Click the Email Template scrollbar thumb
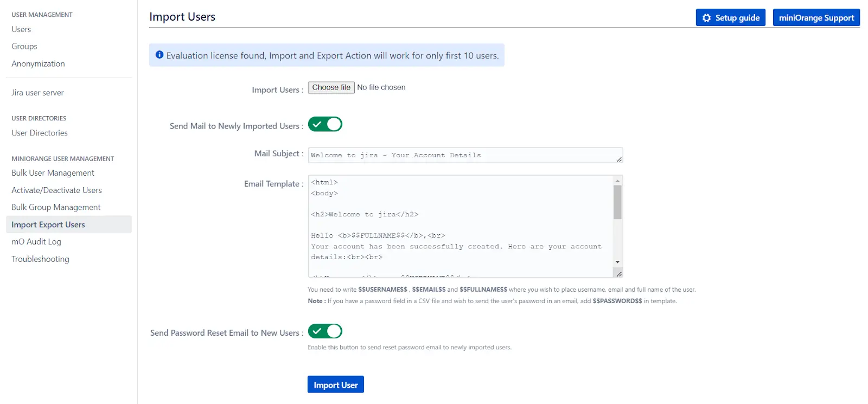Screen dimensions: 868x404 click(x=617, y=202)
